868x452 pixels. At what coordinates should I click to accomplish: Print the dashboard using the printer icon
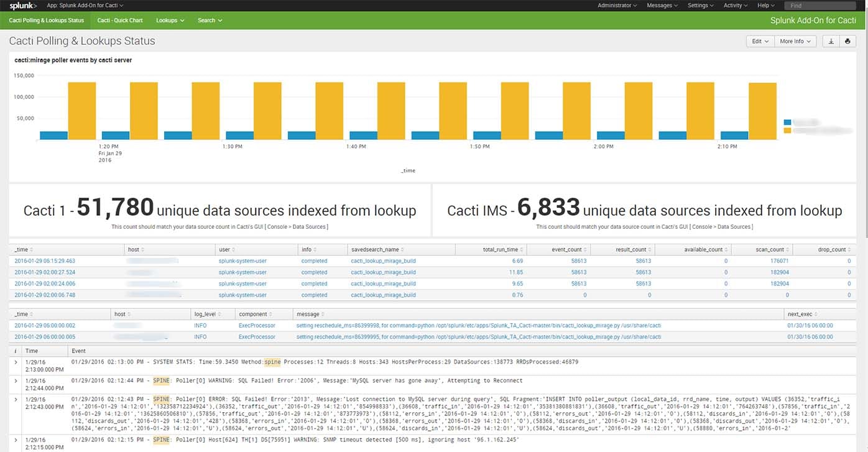pos(847,41)
